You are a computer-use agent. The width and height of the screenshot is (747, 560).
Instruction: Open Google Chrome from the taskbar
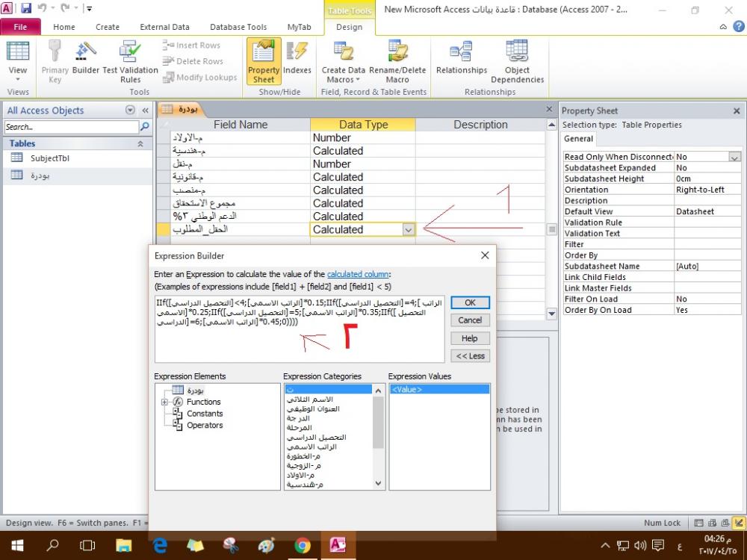[x=302, y=546]
